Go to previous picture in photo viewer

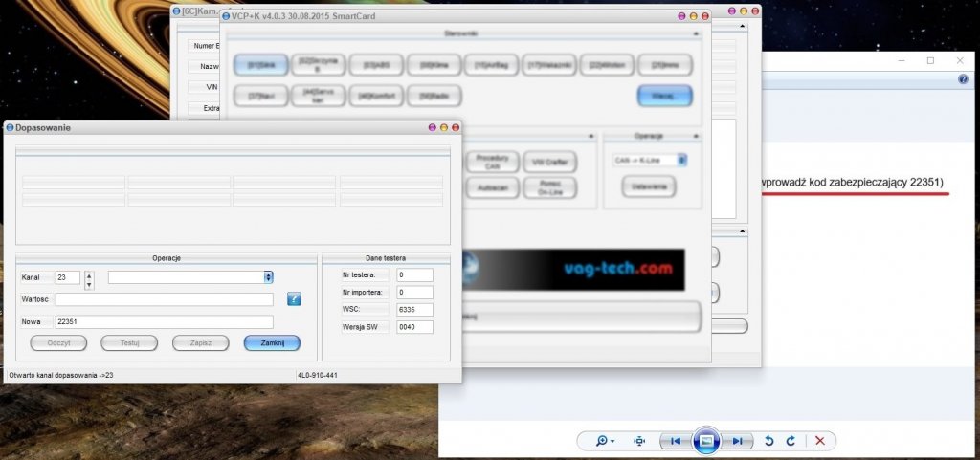(676, 441)
